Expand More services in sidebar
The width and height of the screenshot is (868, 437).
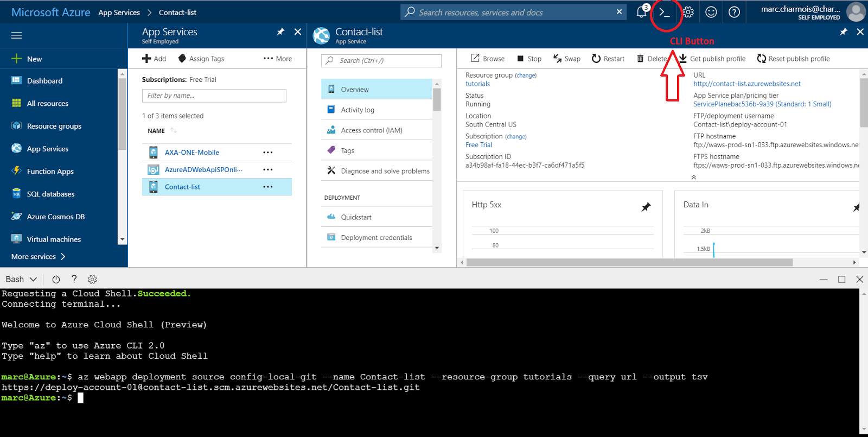[x=38, y=256]
